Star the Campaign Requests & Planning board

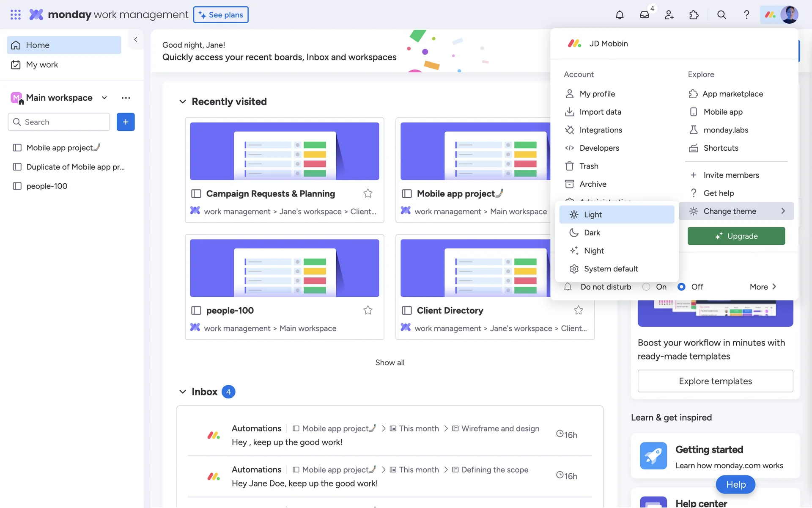[x=368, y=193]
